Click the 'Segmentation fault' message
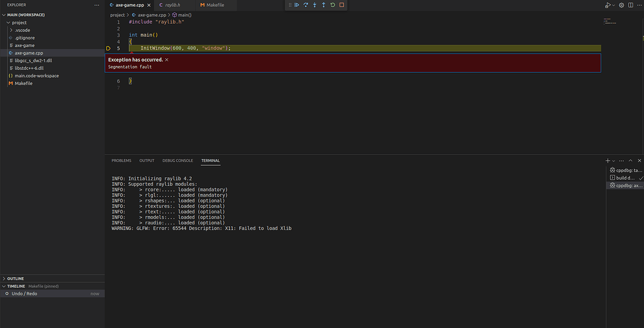Viewport: 644px width, 328px height. coord(130,67)
